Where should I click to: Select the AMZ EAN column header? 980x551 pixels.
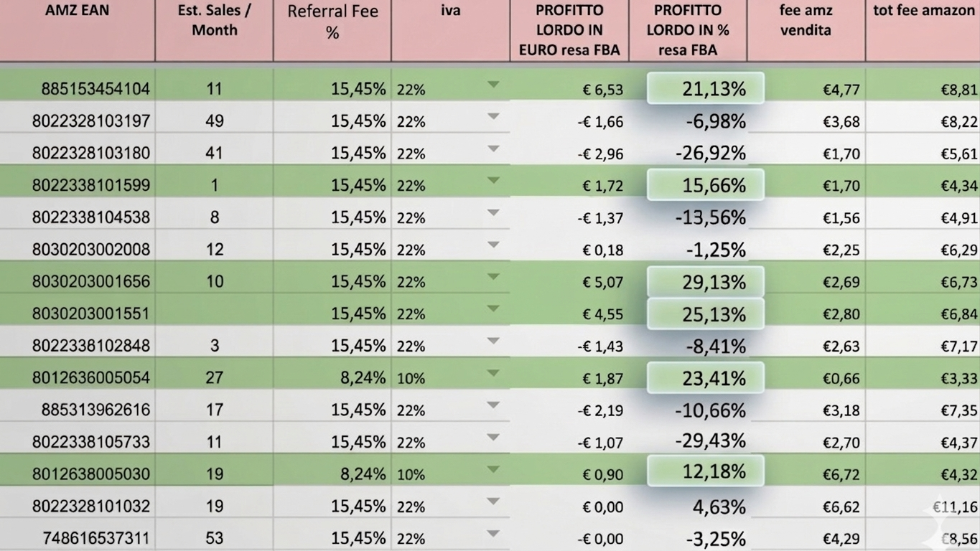pyautogui.click(x=77, y=11)
